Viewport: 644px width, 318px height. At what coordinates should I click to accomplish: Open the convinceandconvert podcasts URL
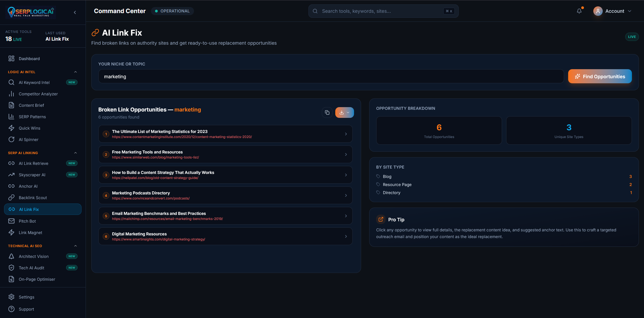click(x=151, y=198)
